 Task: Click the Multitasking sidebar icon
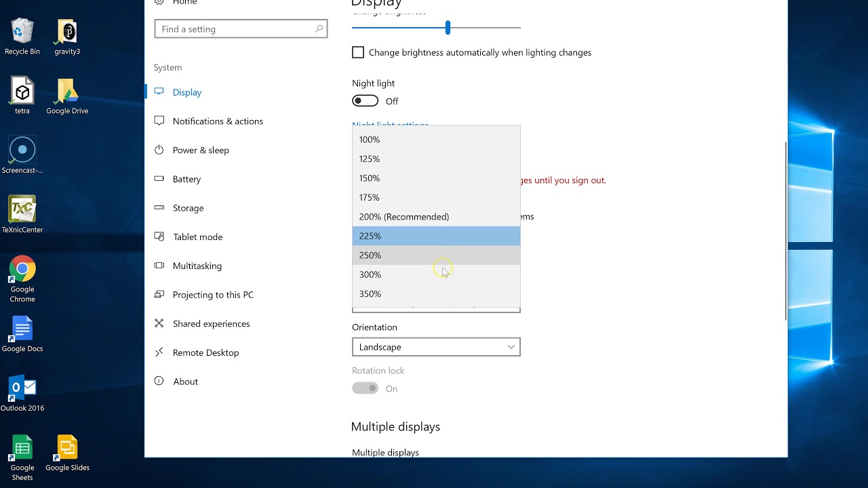159,266
